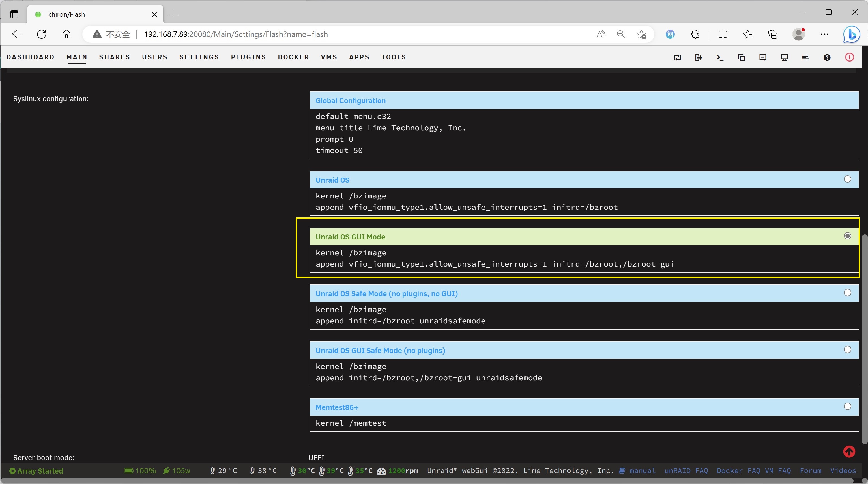Select Unraid OS Safe Mode radio button
Image resolution: width=868 pixels, height=484 pixels.
click(847, 293)
